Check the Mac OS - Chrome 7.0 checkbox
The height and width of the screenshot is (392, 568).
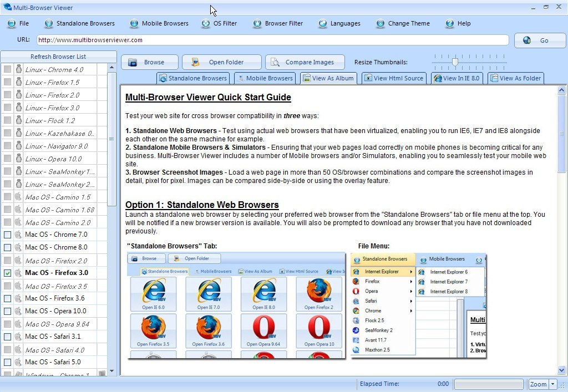(x=7, y=235)
